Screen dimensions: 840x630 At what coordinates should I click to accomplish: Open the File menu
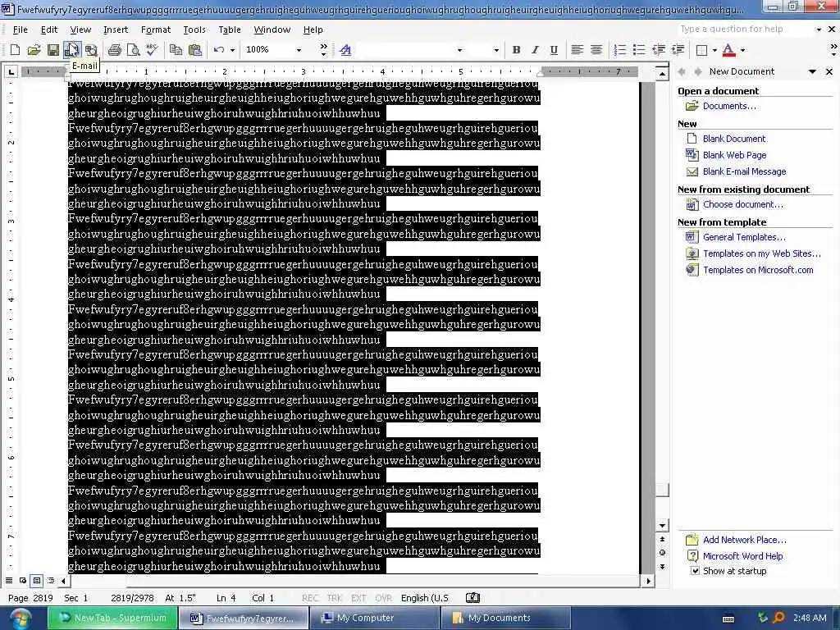20,30
